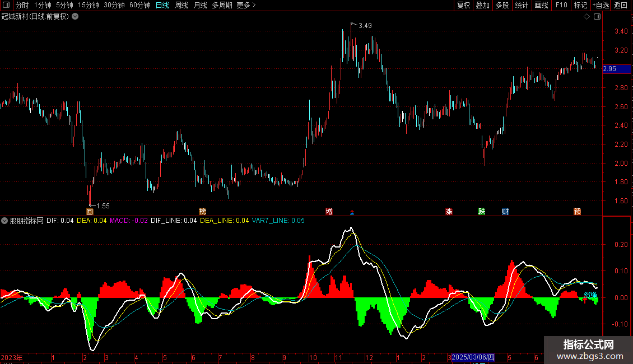Select the 60分钟 period
This screenshot has width=633, height=364.
(x=139, y=5)
